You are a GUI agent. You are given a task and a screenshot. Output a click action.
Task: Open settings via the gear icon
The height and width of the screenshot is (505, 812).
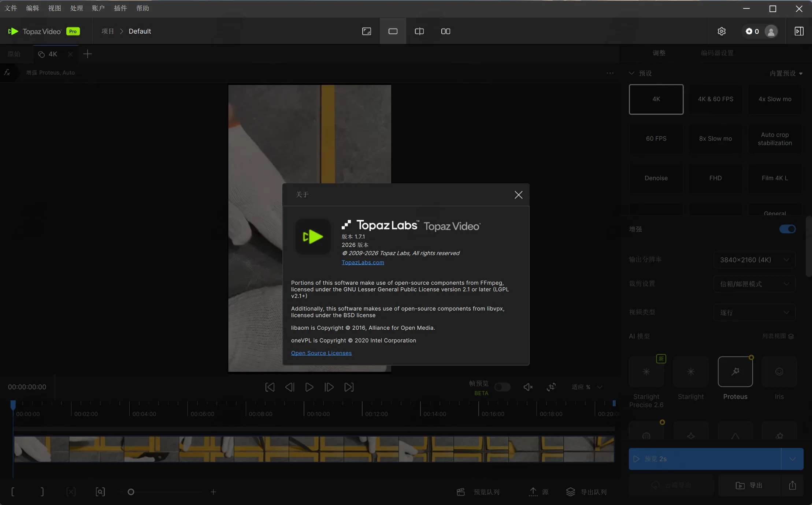tap(722, 31)
